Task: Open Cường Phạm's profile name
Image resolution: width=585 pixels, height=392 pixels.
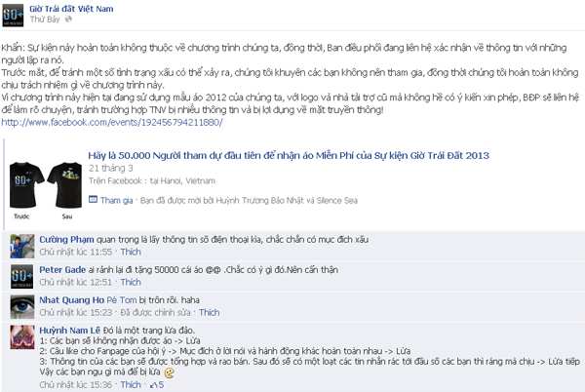Action: click(66, 240)
